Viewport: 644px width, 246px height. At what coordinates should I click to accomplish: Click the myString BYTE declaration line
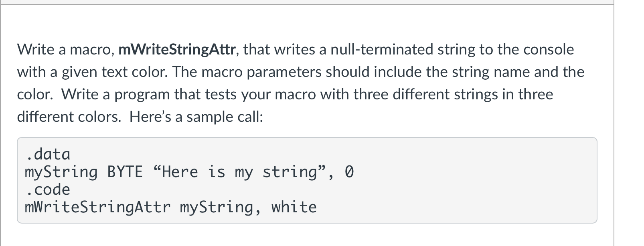189,172
